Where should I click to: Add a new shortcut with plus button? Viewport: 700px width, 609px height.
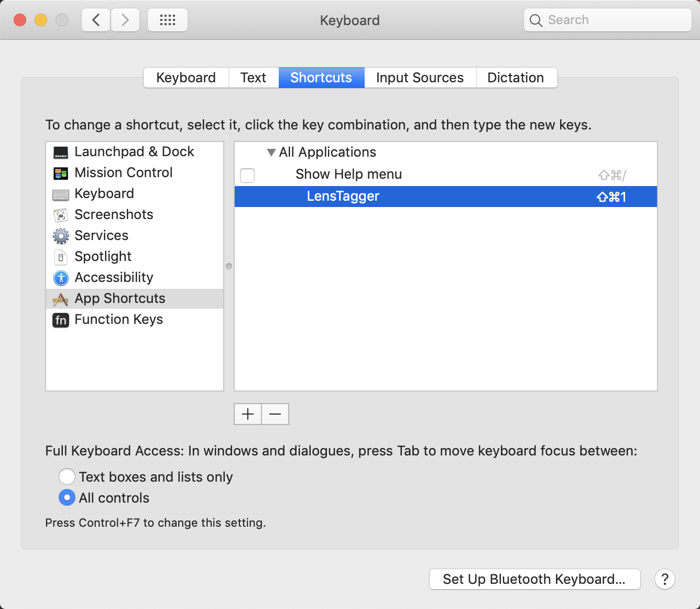[x=248, y=414]
